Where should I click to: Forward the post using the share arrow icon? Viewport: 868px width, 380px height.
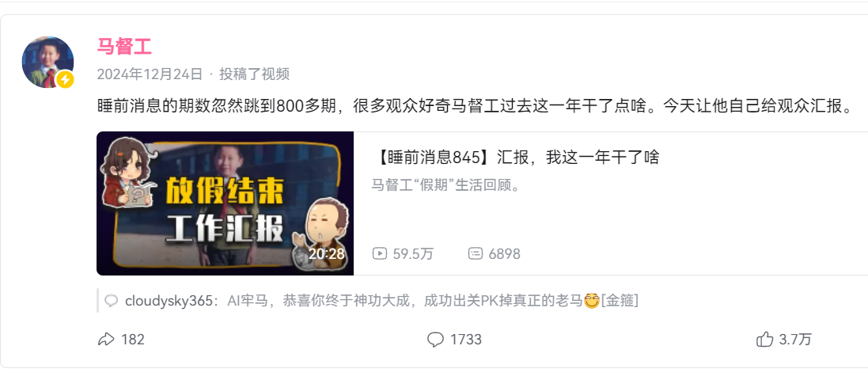coord(106,339)
